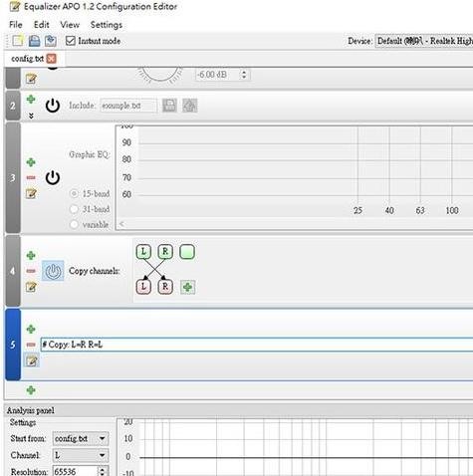The image size is (473, 476).
Task: Select the config.txt tab
Action: [x=27, y=59]
